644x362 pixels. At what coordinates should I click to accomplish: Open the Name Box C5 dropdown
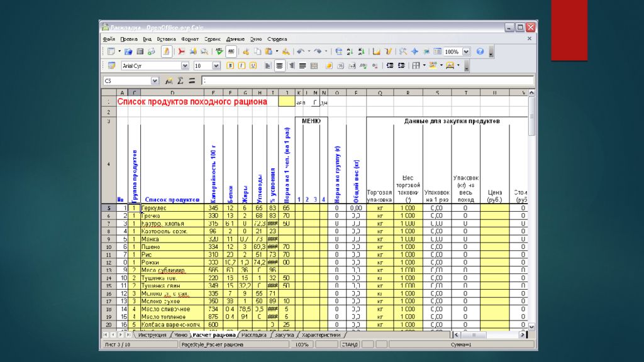[x=155, y=81]
